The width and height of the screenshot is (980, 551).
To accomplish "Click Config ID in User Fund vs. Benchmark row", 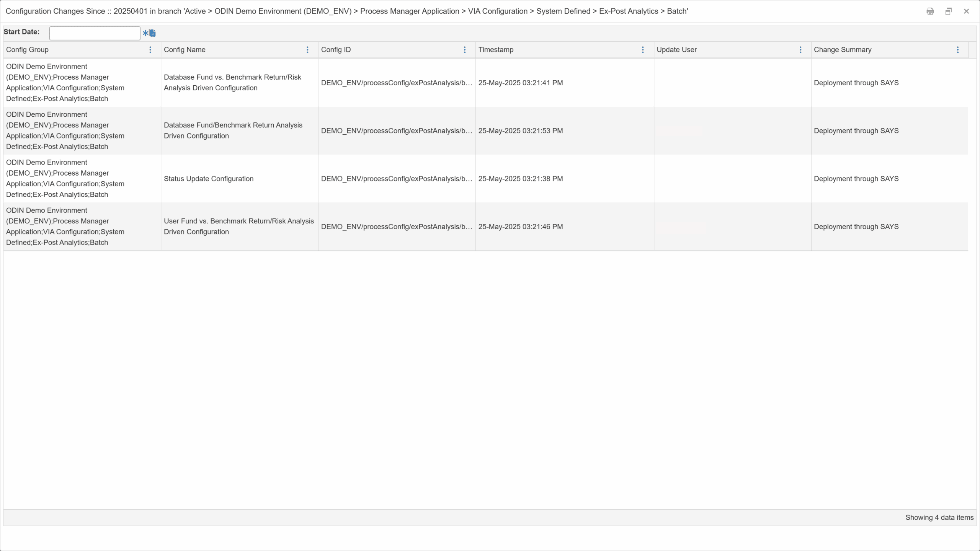I will pos(397,227).
